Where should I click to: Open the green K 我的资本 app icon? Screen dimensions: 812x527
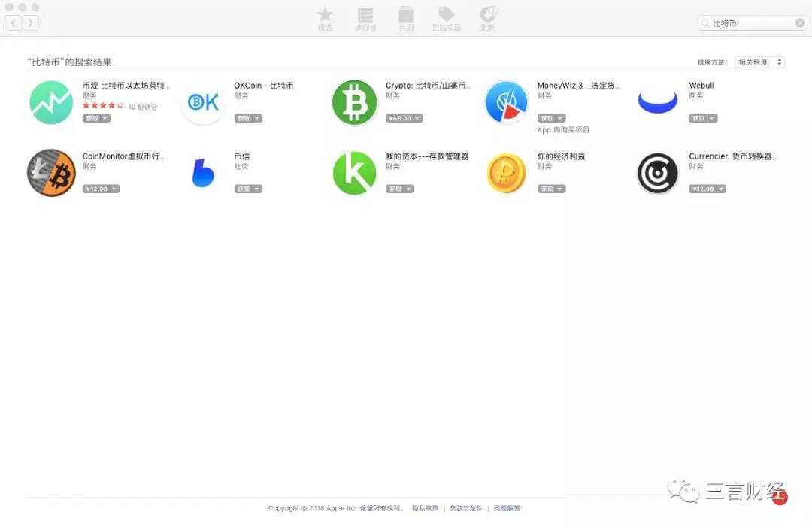[354, 173]
